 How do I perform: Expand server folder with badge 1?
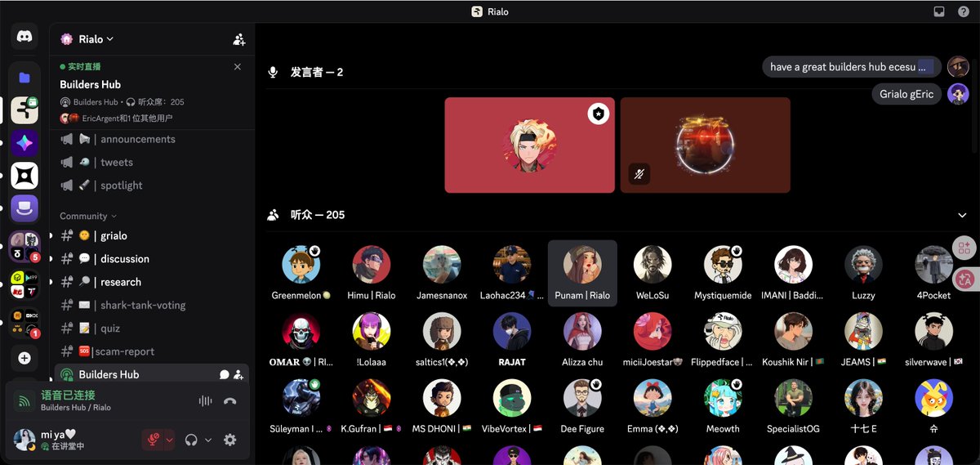pos(24,323)
